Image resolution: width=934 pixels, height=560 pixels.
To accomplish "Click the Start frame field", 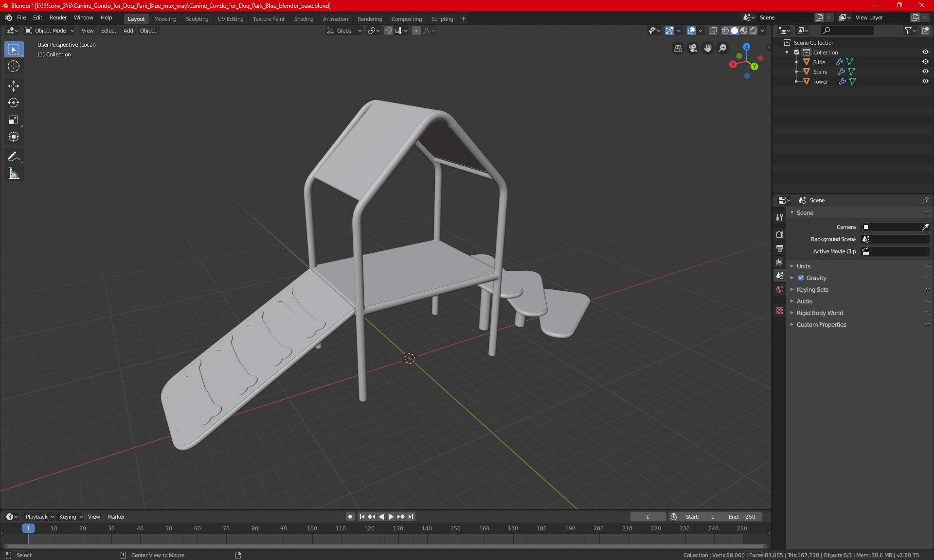I will [700, 517].
